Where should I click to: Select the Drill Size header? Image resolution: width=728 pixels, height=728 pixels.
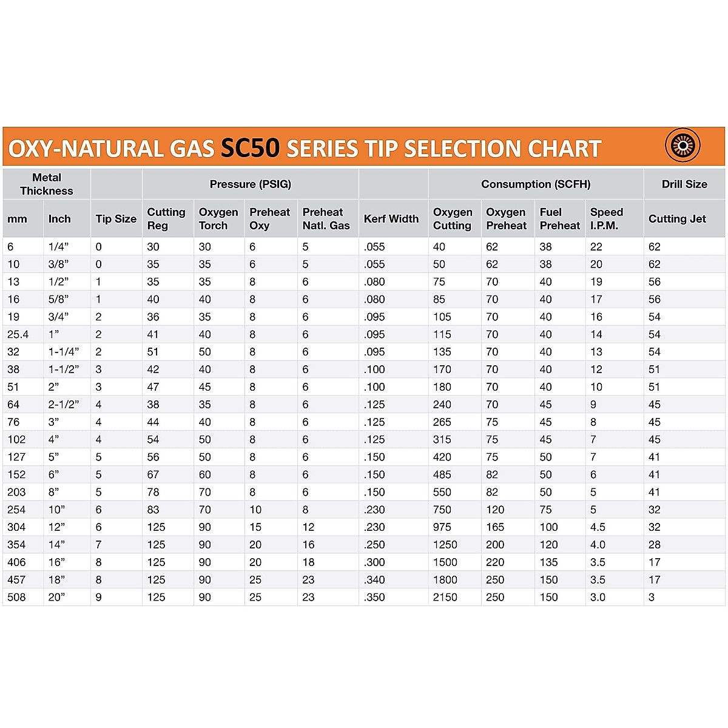click(684, 184)
